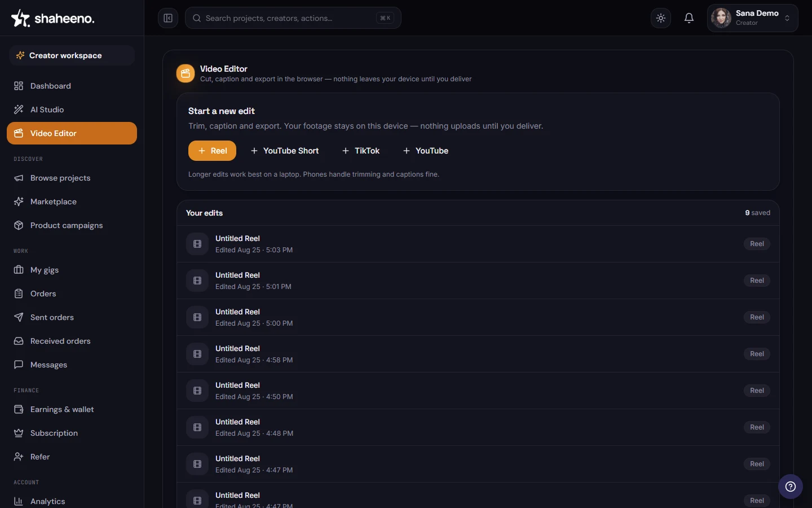Open Earnings & wallet

click(72, 409)
